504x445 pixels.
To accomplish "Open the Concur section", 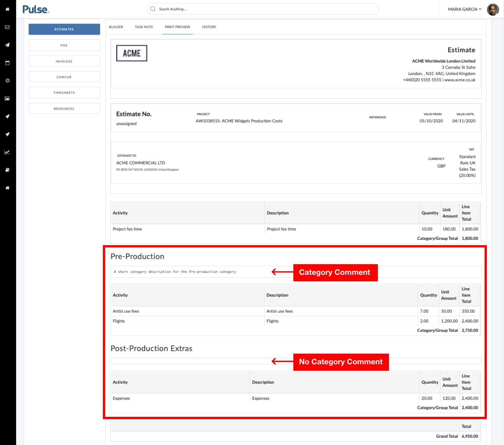I will coord(64,77).
